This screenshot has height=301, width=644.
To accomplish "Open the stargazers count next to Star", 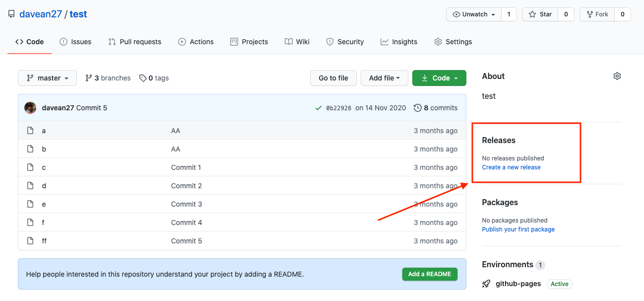I will coord(566,14).
